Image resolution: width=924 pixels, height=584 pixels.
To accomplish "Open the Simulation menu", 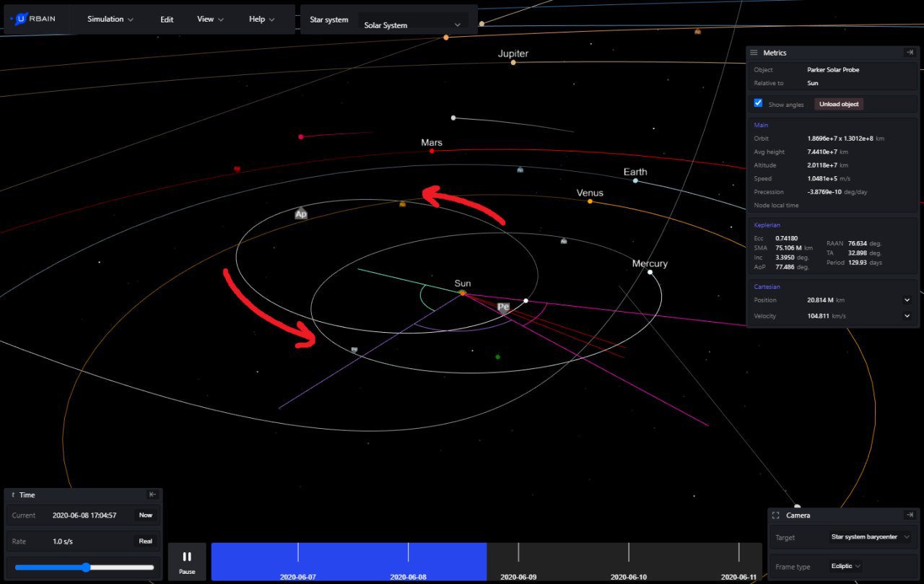I will point(110,19).
